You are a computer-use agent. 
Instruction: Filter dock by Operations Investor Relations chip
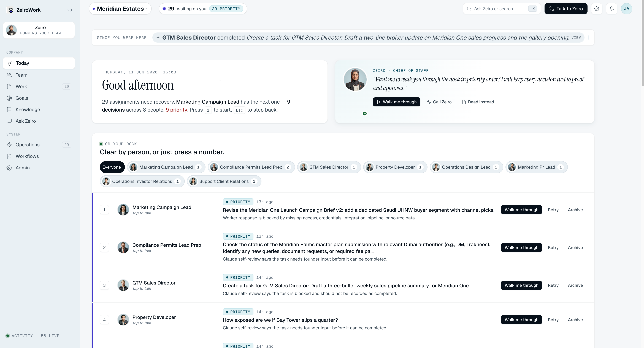[x=142, y=181]
